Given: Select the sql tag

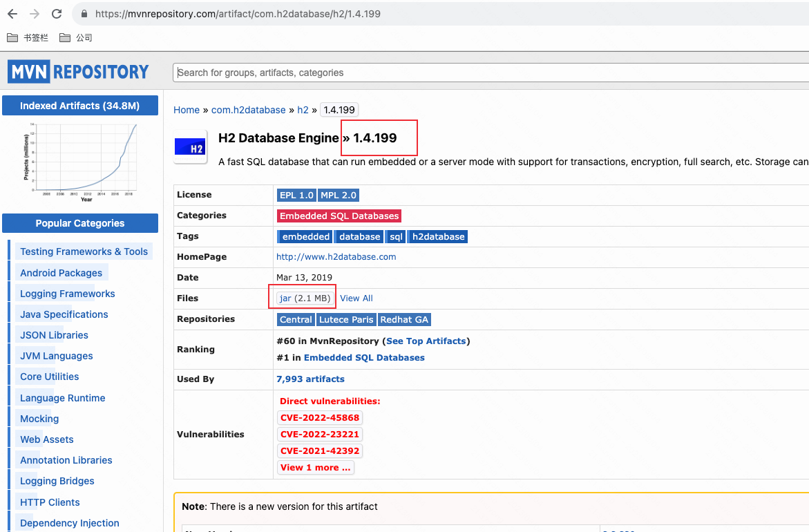Looking at the screenshot, I should pos(396,237).
